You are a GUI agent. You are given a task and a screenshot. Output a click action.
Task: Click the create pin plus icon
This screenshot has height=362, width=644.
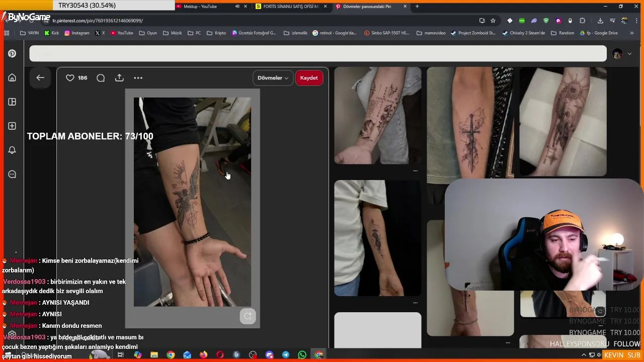click(12, 126)
